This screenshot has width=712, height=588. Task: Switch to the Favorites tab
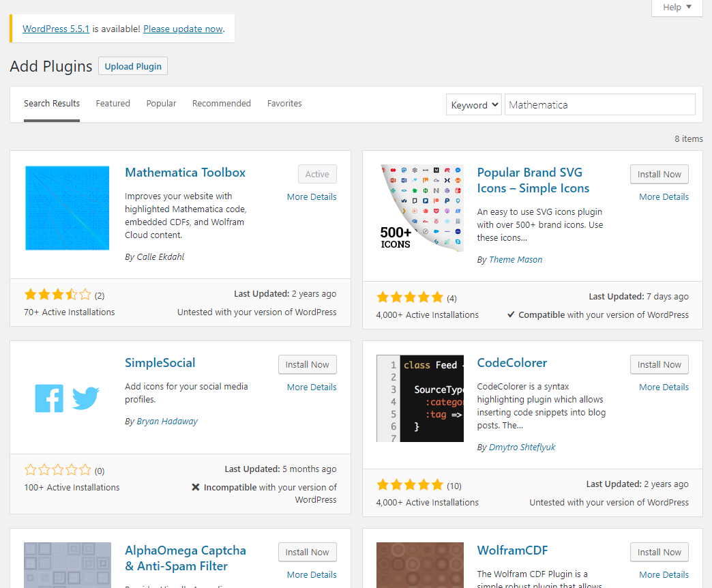coord(284,104)
